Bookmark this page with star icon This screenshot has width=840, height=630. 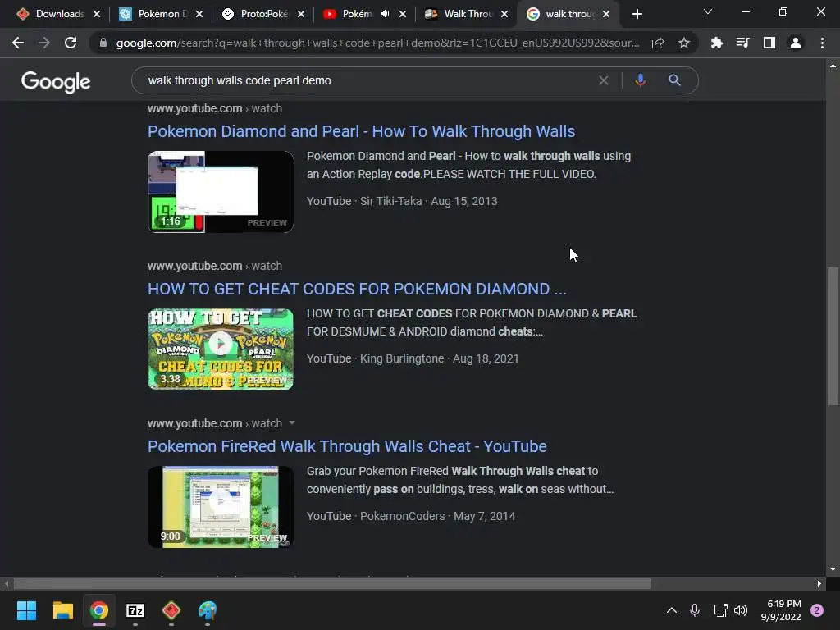pyautogui.click(x=684, y=43)
